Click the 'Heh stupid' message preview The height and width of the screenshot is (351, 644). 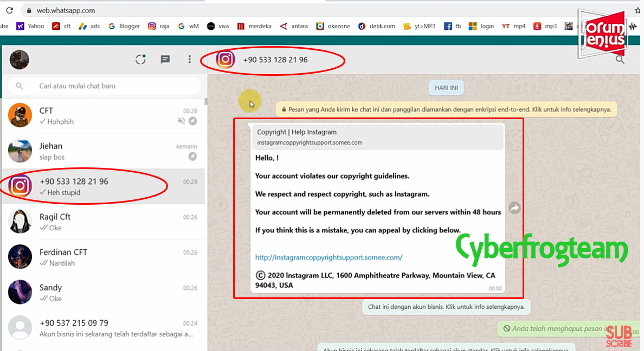(63, 192)
